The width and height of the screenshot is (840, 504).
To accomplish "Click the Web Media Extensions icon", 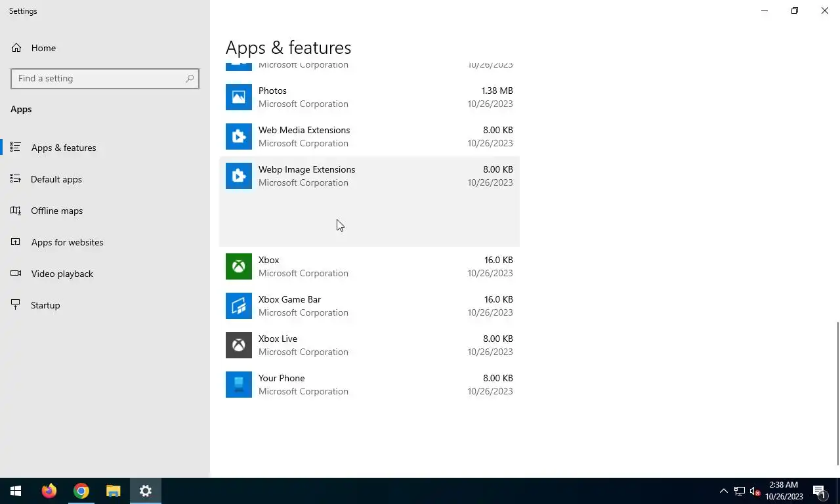I will (239, 136).
